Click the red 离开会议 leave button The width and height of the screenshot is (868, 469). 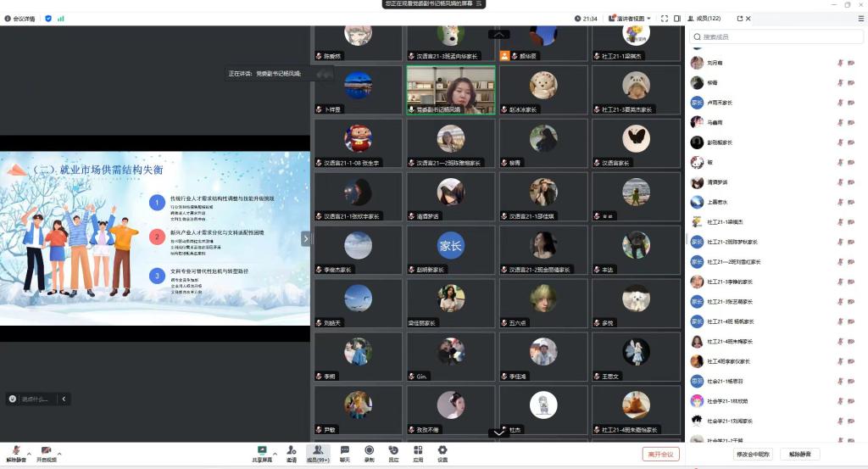[x=660, y=454]
